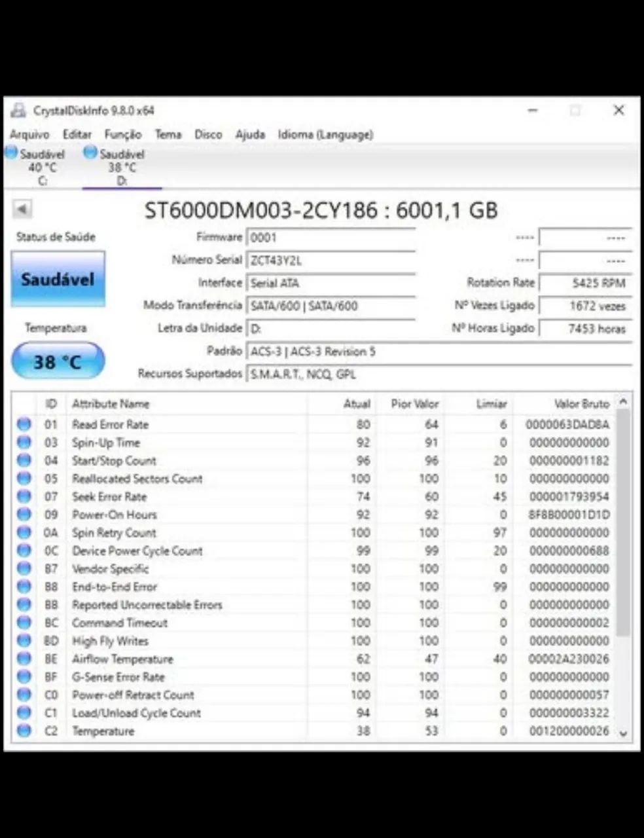The width and height of the screenshot is (644, 838).
Task: Click the status dot beside Temperature attribute
Action: click(x=24, y=731)
